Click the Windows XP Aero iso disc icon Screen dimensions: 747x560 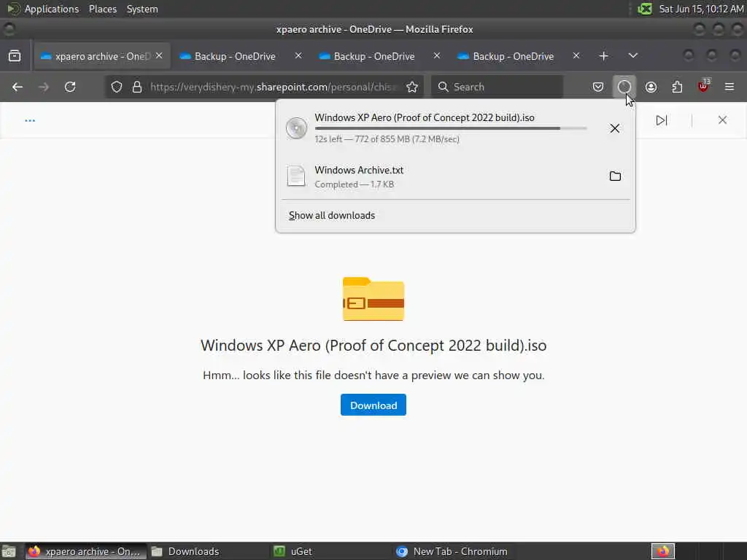[x=296, y=128]
